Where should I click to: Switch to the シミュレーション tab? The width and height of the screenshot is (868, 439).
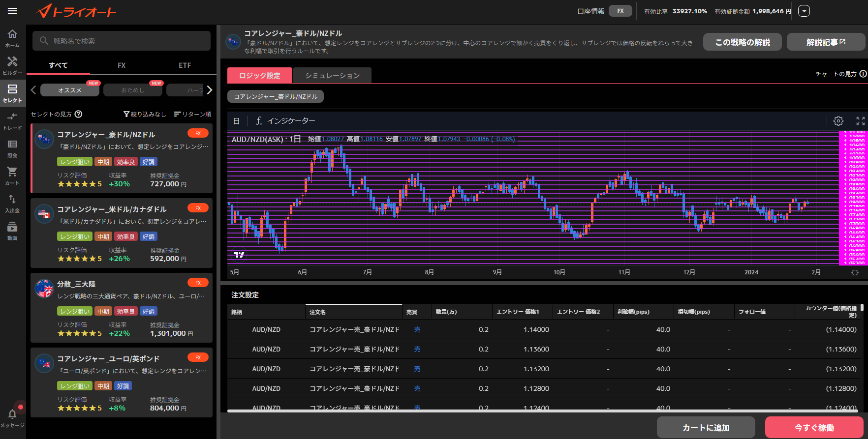[332, 76]
